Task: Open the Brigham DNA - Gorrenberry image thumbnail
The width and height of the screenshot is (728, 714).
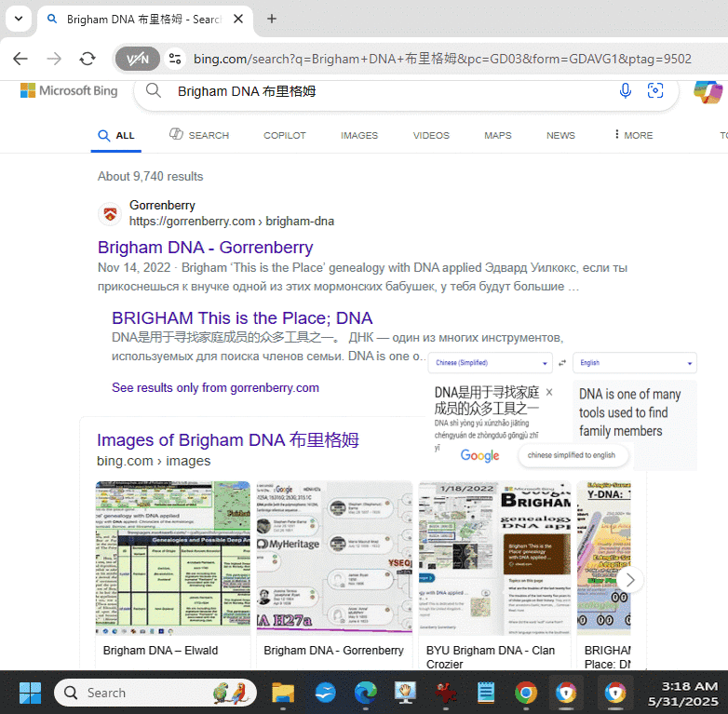Action: [x=334, y=558]
